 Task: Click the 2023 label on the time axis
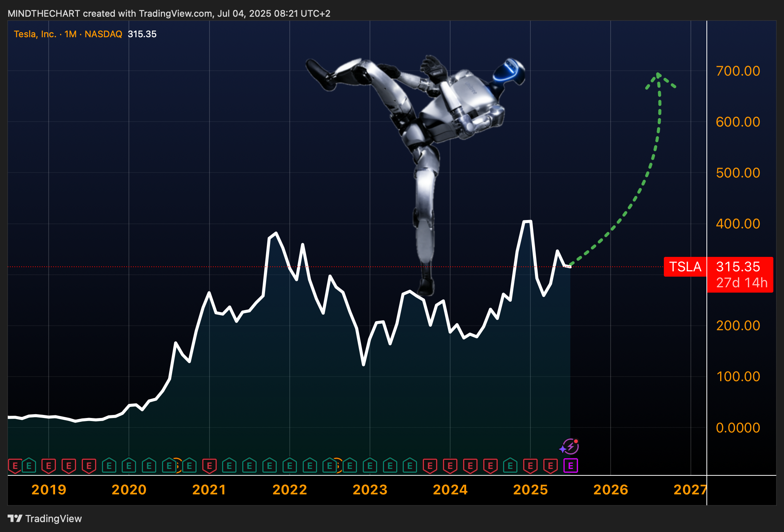[370, 490]
